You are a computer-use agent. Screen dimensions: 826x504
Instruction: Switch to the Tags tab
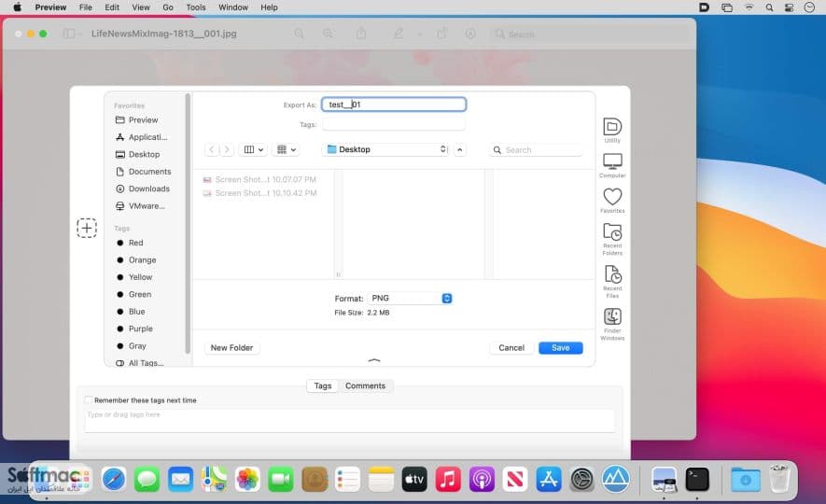pos(322,386)
